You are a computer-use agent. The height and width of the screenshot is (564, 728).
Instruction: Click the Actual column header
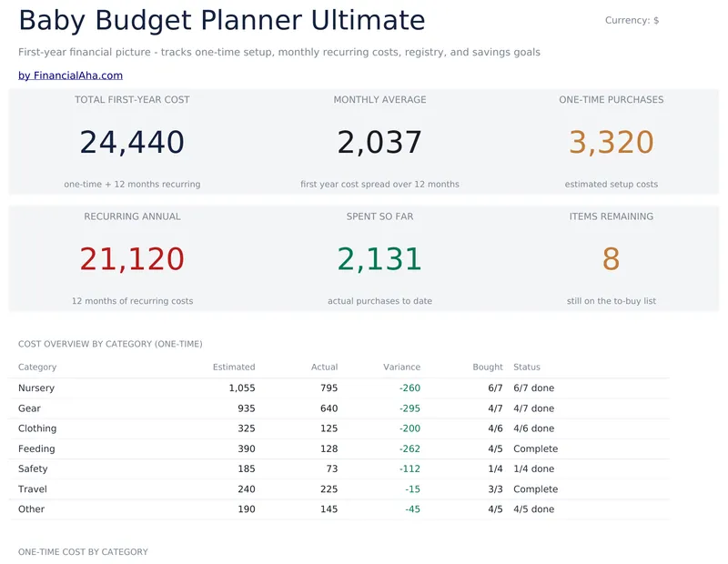coord(325,368)
